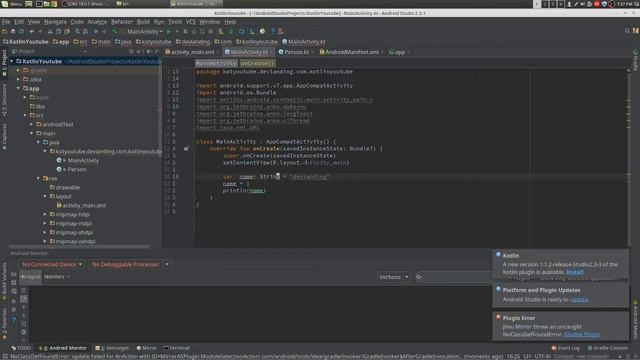The image size is (640, 360).
Task: Click the override gutter icon beside onCreate
Action: coord(186,149)
